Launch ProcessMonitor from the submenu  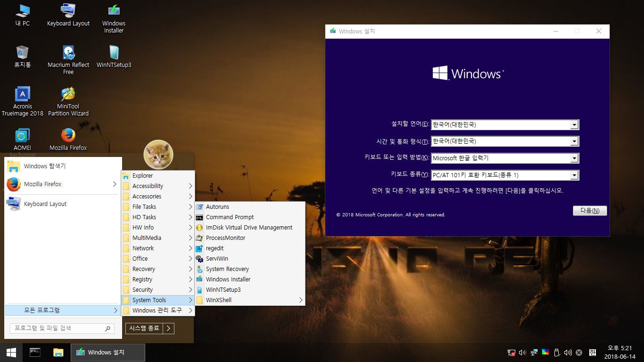coord(250,238)
